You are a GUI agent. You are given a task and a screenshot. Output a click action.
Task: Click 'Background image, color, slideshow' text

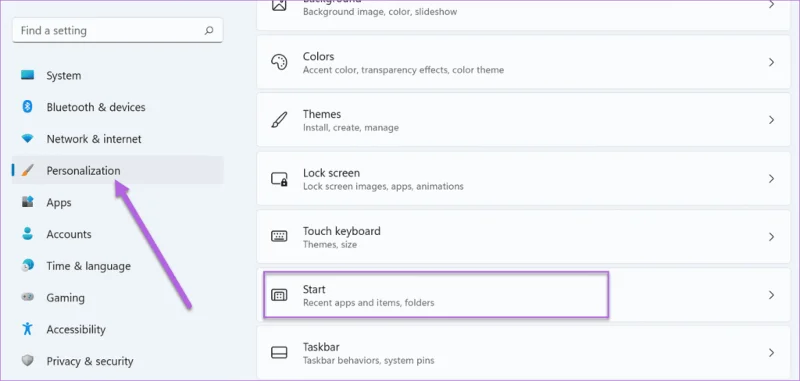point(380,12)
